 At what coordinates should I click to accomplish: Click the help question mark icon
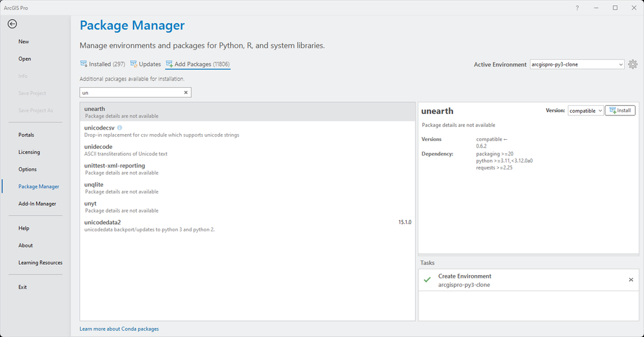tap(577, 8)
